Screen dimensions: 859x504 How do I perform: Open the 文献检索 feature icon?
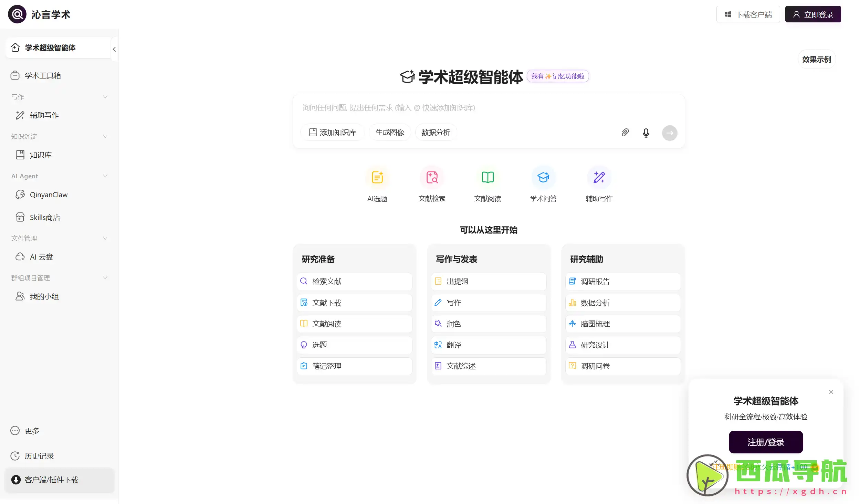pyautogui.click(x=432, y=177)
